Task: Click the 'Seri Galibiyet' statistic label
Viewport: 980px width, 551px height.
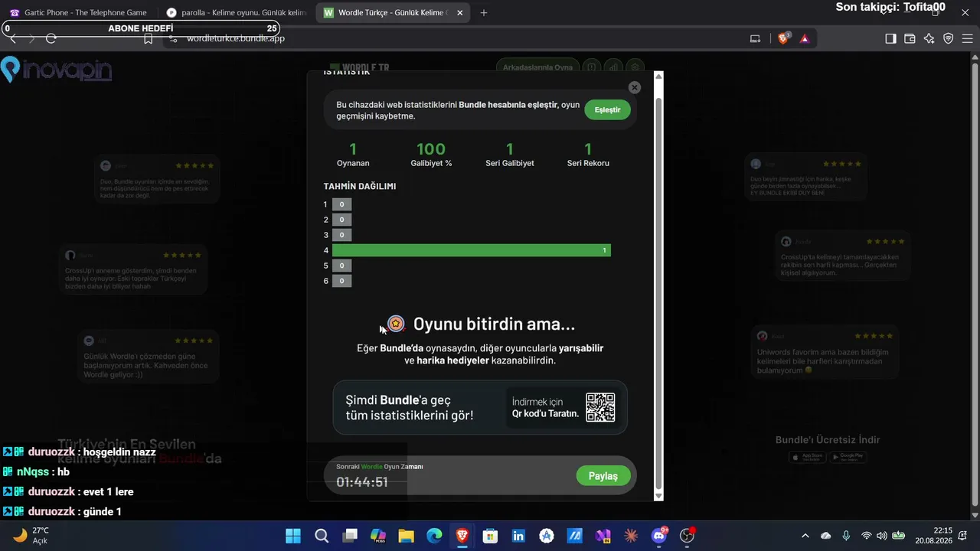Action: 510,163
